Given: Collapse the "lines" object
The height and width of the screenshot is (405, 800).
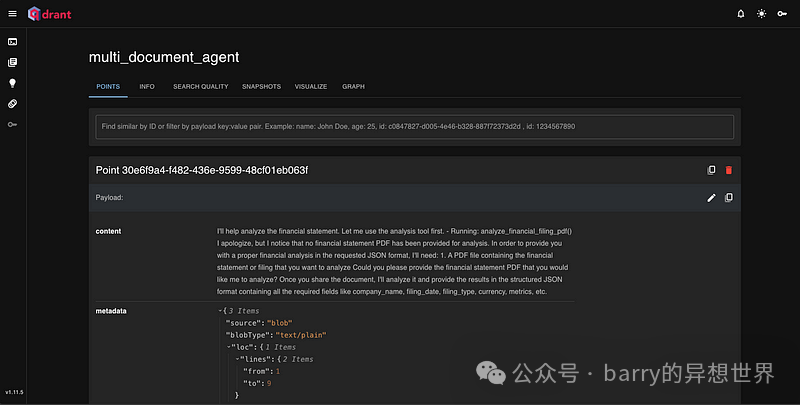Looking at the screenshot, I should (x=237, y=359).
